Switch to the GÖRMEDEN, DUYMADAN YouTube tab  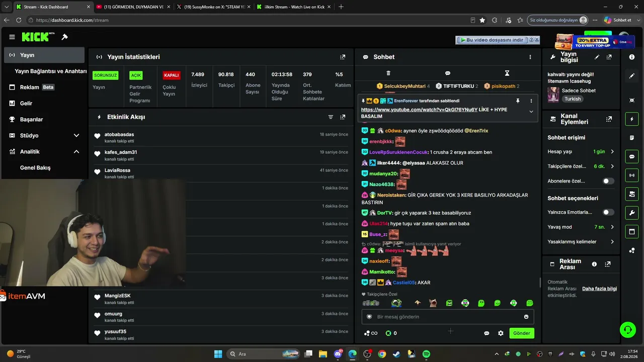click(133, 7)
